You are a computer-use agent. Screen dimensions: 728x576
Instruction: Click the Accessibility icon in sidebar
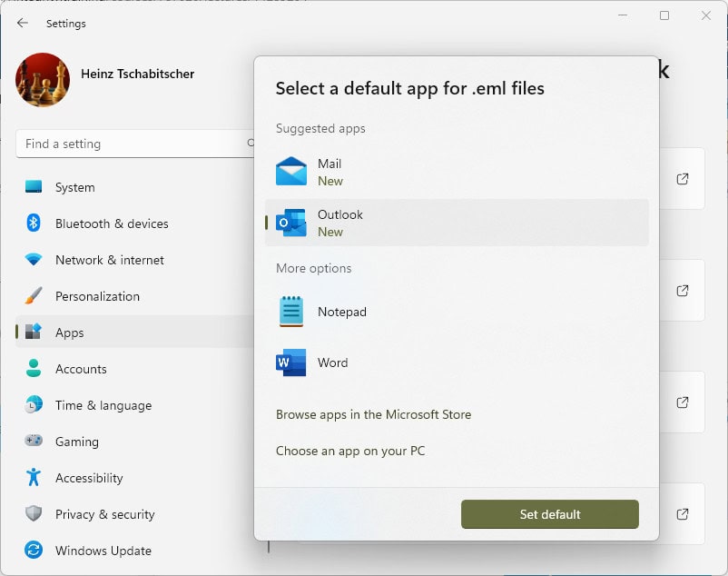(x=33, y=478)
